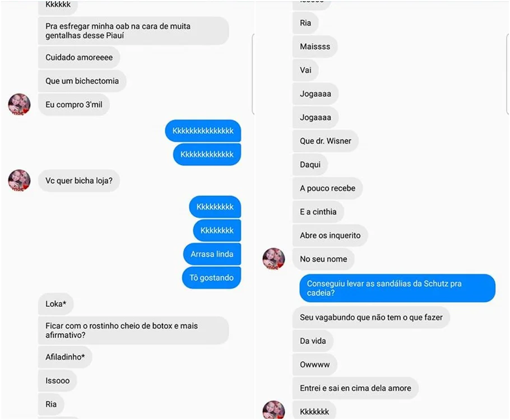This screenshot has width=510, height=420.
Task: Select the 'Tô gostando' blue bubble
Action: 211,278
